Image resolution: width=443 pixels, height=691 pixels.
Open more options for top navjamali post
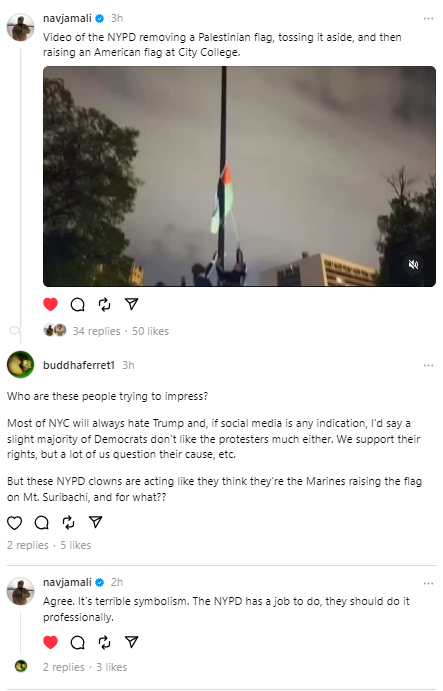pyautogui.click(x=428, y=19)
